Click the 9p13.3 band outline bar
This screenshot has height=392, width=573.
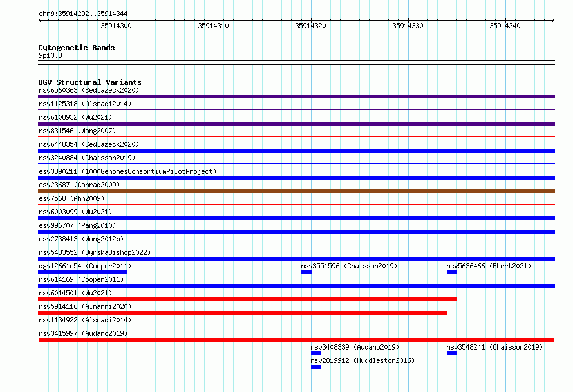tap(296, 62)
